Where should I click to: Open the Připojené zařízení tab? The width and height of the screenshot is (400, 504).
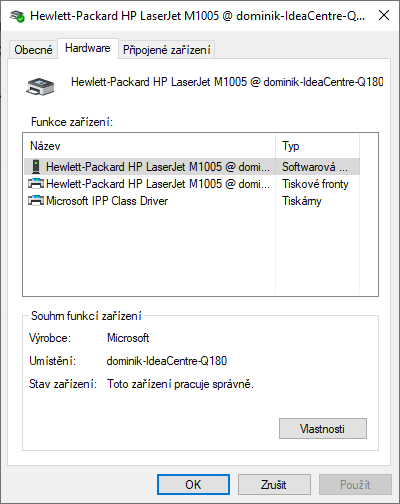167,50
